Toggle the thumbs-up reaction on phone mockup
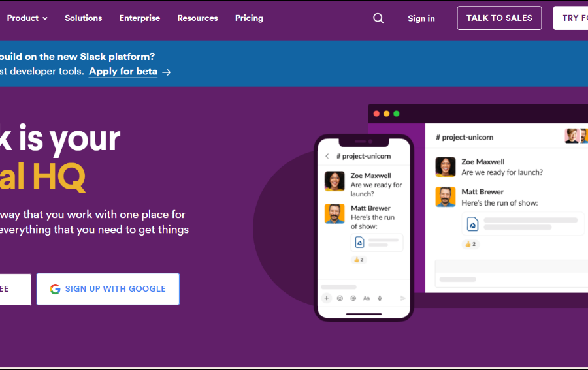This screenshot has height=370, width=588. coord(359,260)
